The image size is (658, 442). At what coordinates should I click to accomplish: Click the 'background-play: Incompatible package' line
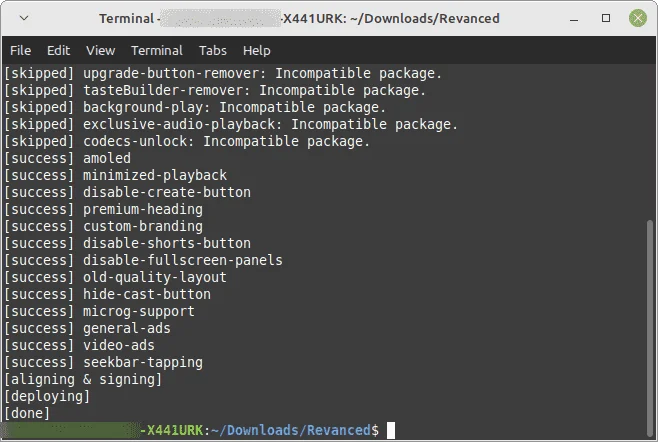[195, 107]
